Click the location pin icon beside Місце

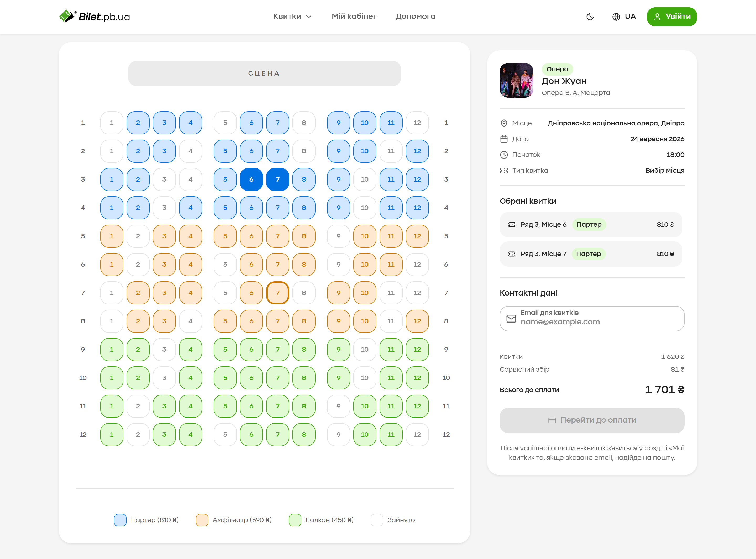pos(504,123)
